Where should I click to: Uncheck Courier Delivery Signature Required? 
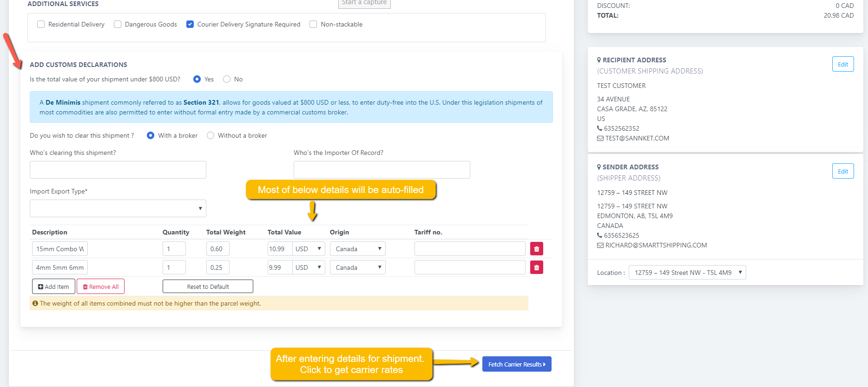(x=190, y=24)
